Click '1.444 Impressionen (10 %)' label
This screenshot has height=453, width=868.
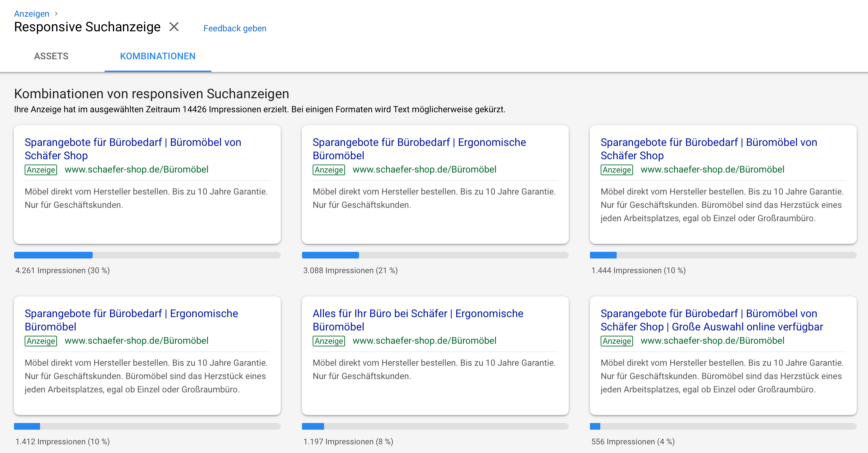(639, 270)
